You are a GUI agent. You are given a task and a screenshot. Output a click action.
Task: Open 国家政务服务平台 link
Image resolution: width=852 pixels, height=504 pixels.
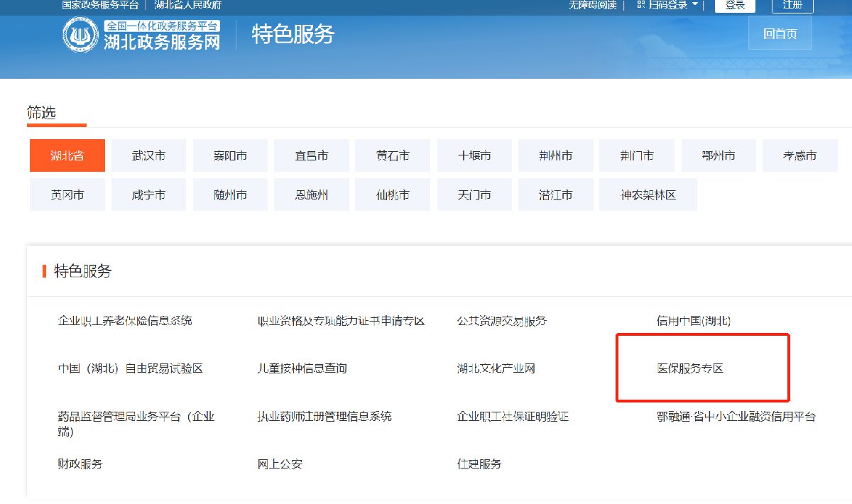(100, 5)
